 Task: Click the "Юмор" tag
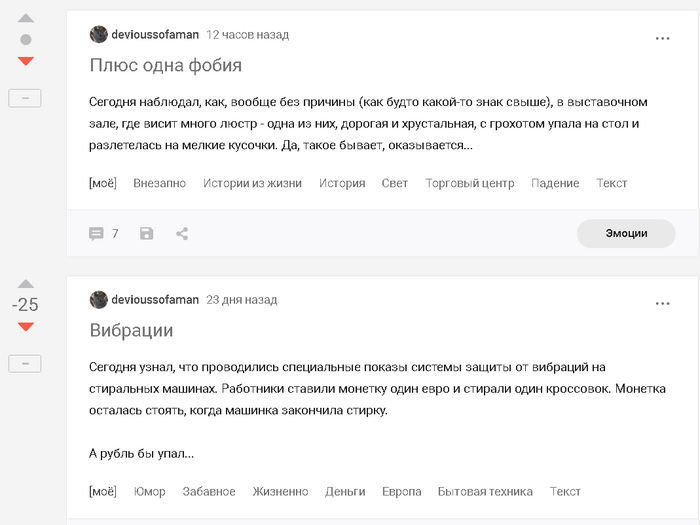coord(149,491)
